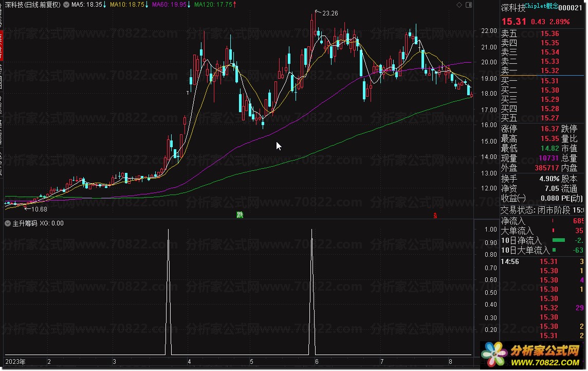588x371 pixels.
Task: Select the 14:56 tick trade row
Action: [542, 262]
